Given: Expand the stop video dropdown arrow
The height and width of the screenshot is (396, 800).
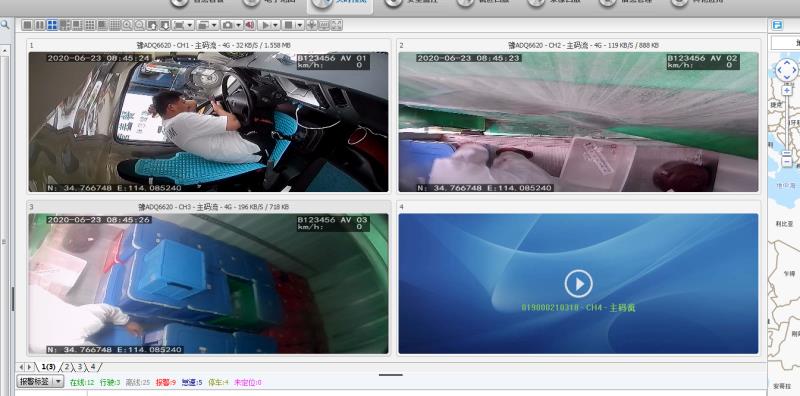Looking at the screenshot, I should (x=300, y=25).
